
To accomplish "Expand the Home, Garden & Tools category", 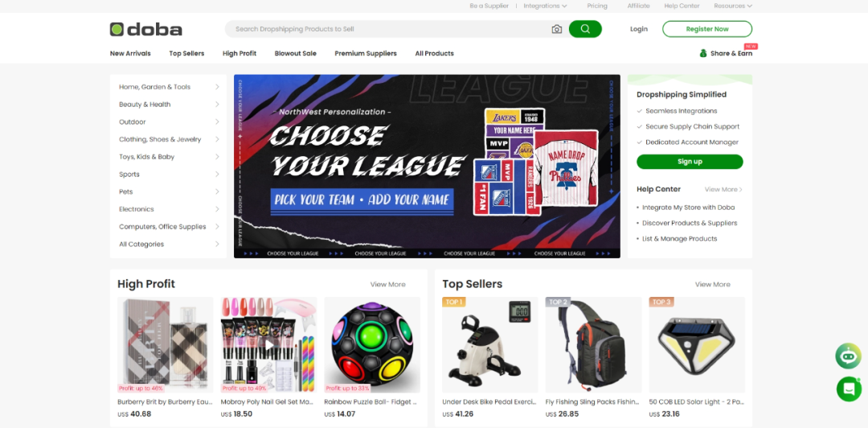I will point(168,87).
